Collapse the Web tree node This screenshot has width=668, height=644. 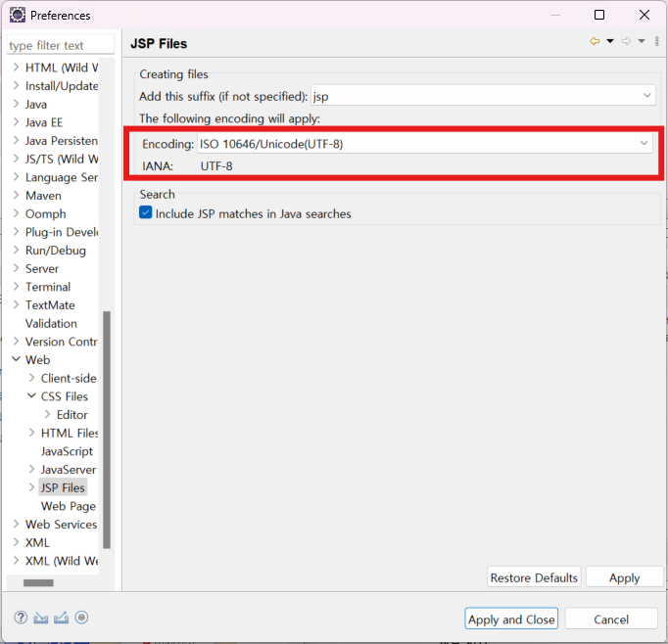[17, 359]
